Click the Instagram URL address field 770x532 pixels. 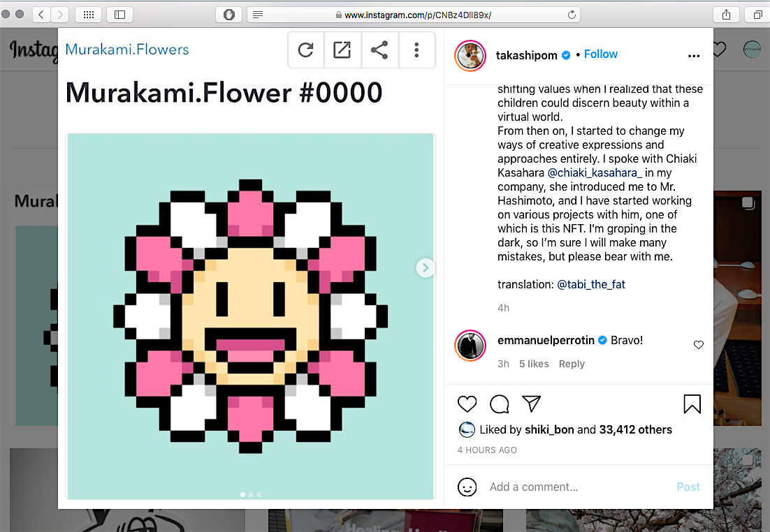(x=414, y=15)
